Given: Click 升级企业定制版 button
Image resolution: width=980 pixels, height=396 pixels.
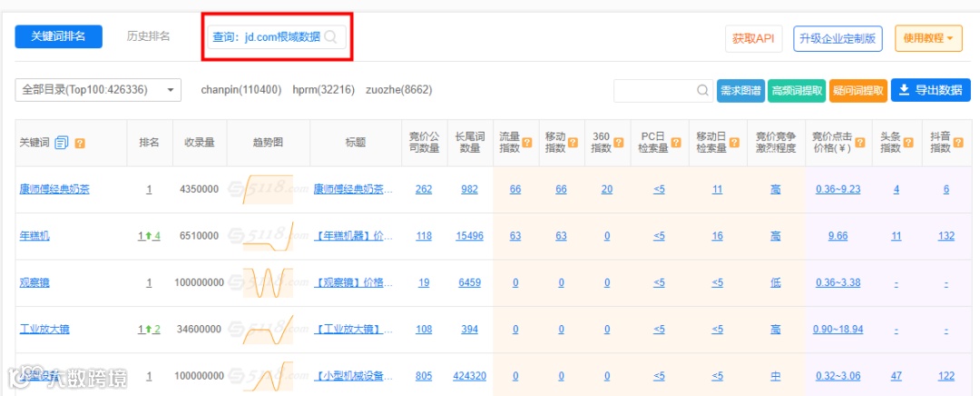Looking at the screenshot, I should click(838, 38).
